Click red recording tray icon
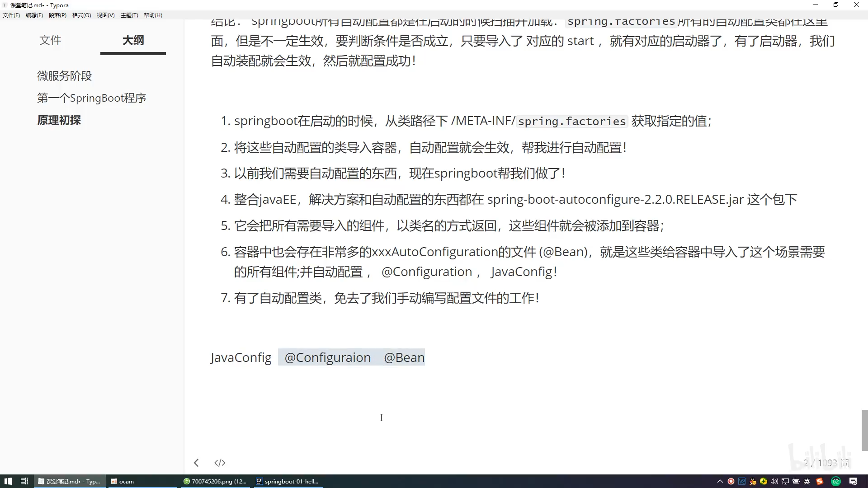This screenshot has height=488, width=868. tap(731, 481)
